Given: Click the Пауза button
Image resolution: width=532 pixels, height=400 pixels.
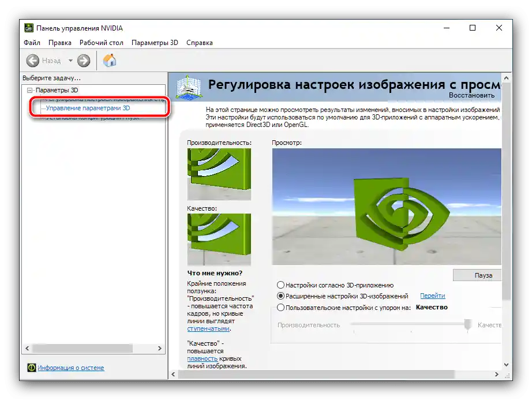Looking at the screenshot, I should click(x=477, y=275).
